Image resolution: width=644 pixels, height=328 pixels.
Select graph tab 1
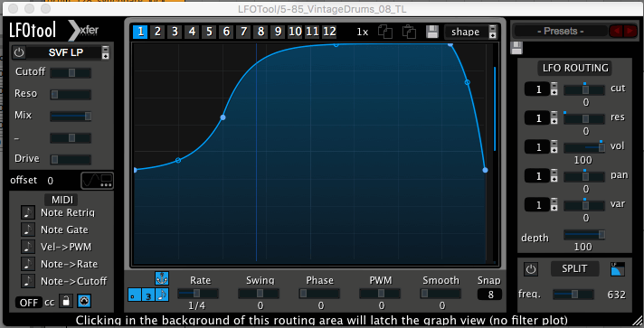pos(140,32)
